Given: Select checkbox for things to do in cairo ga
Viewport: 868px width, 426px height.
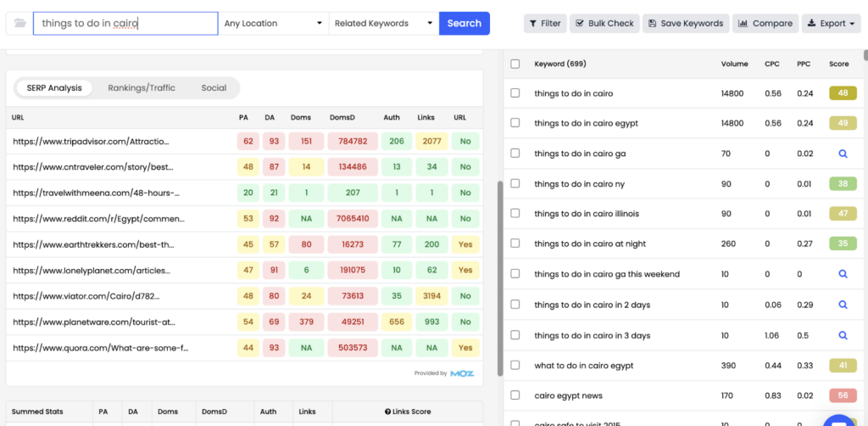Looking at the screenshot, I should [x=515, y=154].
